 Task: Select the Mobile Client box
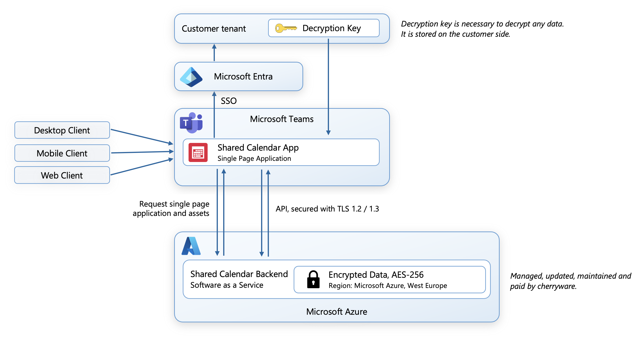(x=62, y=153)
